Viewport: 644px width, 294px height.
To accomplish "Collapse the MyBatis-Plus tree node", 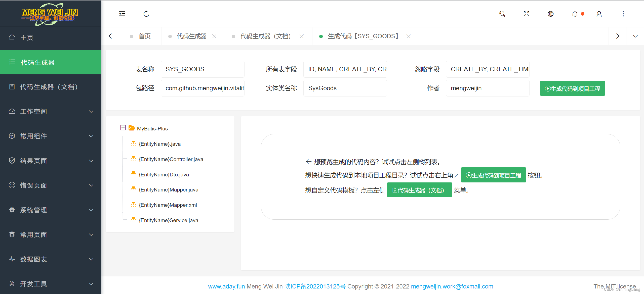I will (123, 128).
